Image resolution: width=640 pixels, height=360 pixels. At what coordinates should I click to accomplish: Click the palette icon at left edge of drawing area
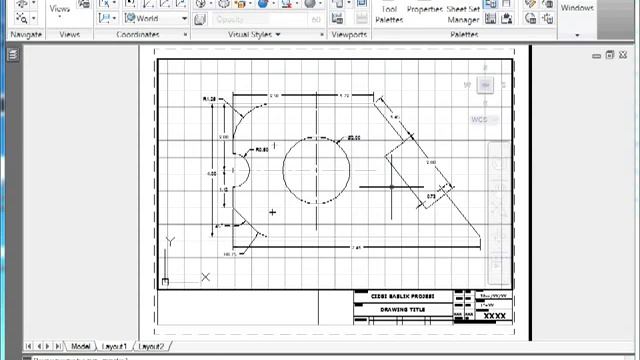[x=13, y=54]
